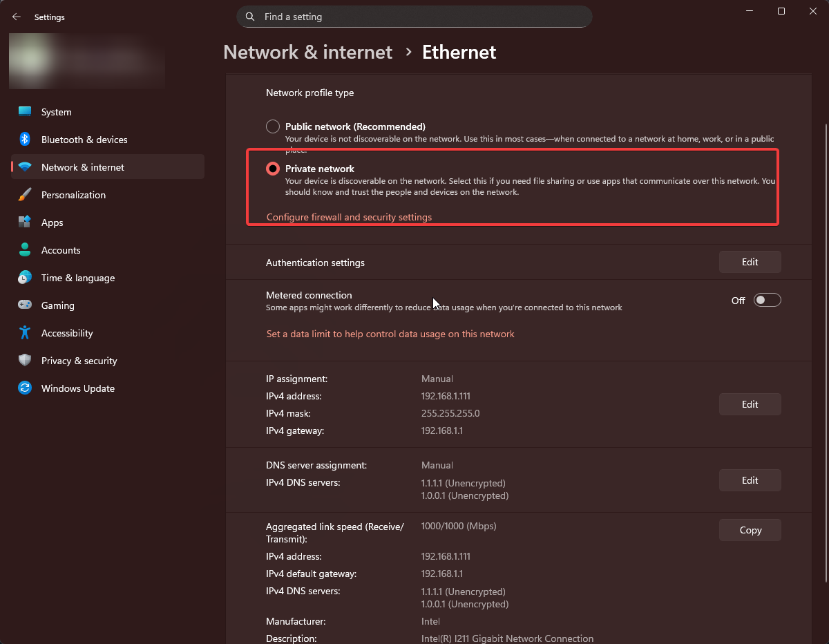Click the Apps sidebar icon
This screenshot has height=644, width=829.
(x=25, y=222)
